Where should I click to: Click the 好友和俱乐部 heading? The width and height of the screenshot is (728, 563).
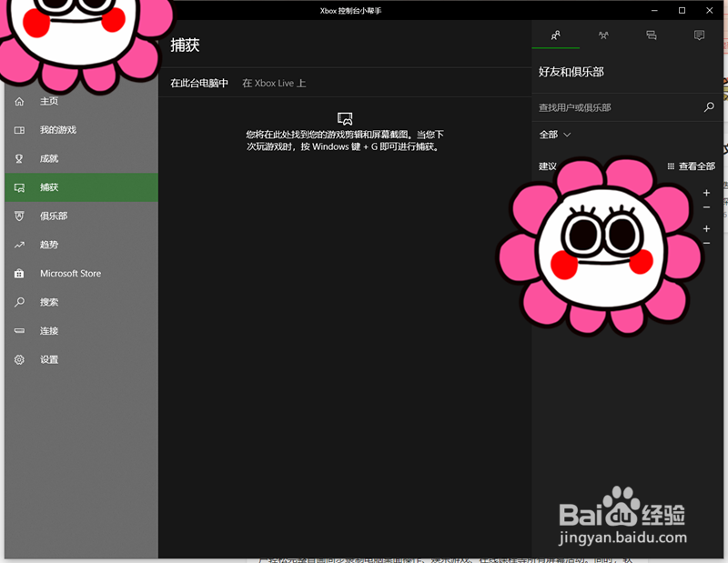(x=571, y=72)
